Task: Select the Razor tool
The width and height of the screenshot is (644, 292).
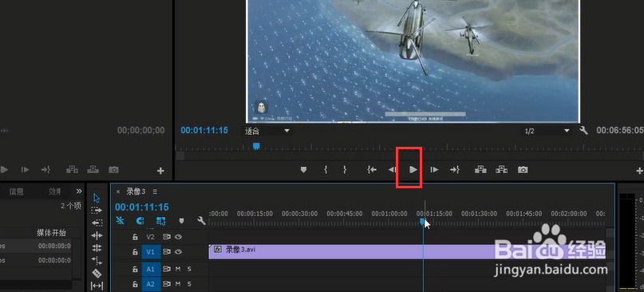Action: click(97, 273)
